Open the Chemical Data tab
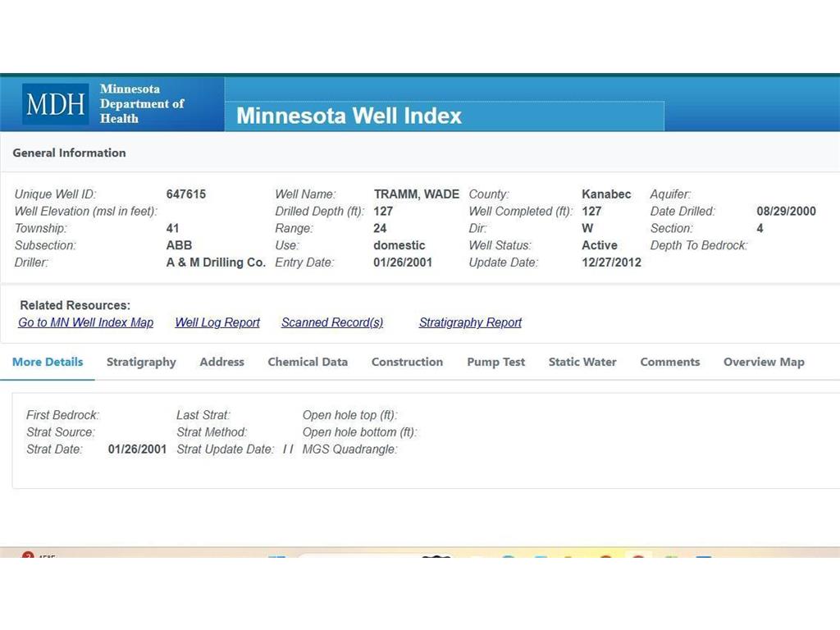Screen dimensions: 840x630 point(308,362)
